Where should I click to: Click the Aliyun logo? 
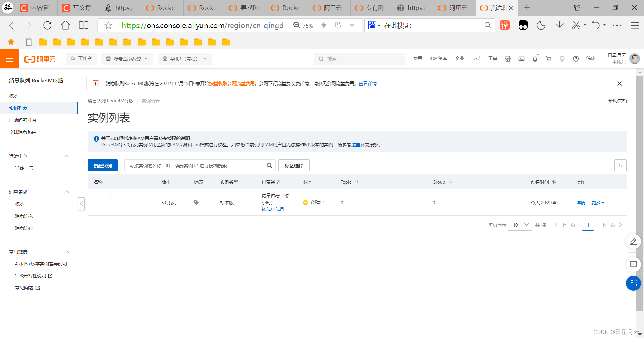(40, 59)
